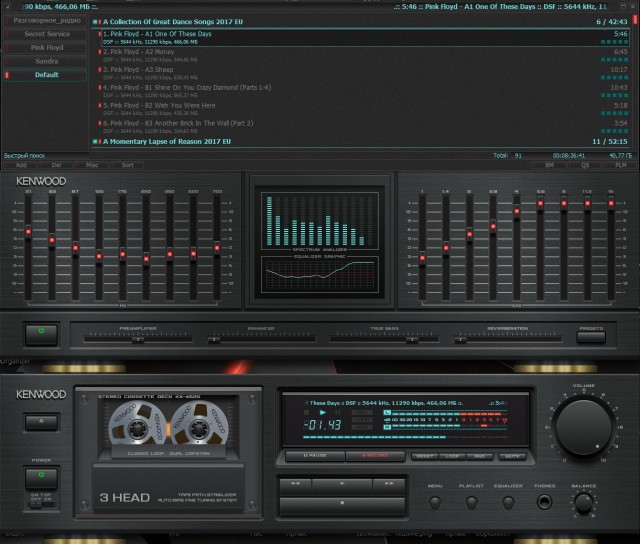This screenshot has width=640, height=544.
Task: Select track 4 Shine On You Crazy Diamond
Action: [x=363, y=91]
